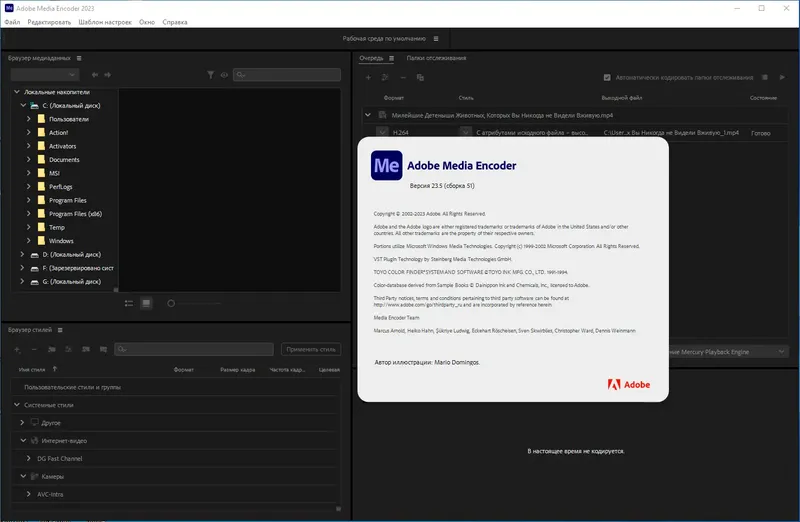The height and width of the screenshot is (522, 800).
Task: Open workspace menu icon next to Рабочая среда
Action: (x=436, y=39)
